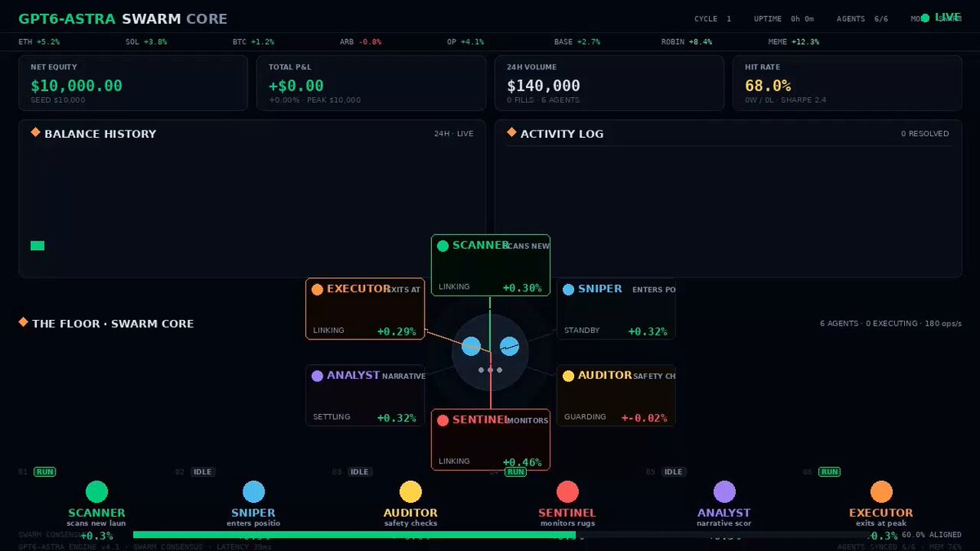Click the orange Executor circle in bottom agent row
980x551 pixels.
881,491
